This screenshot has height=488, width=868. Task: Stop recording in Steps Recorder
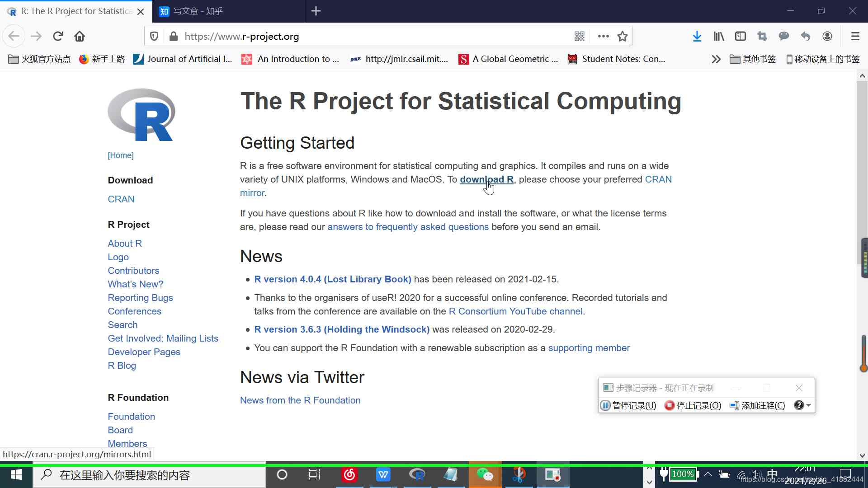click(693, 405)
